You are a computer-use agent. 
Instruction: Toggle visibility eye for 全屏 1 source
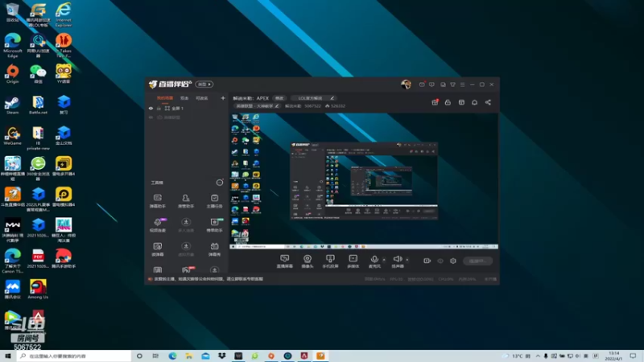point(151,109)
